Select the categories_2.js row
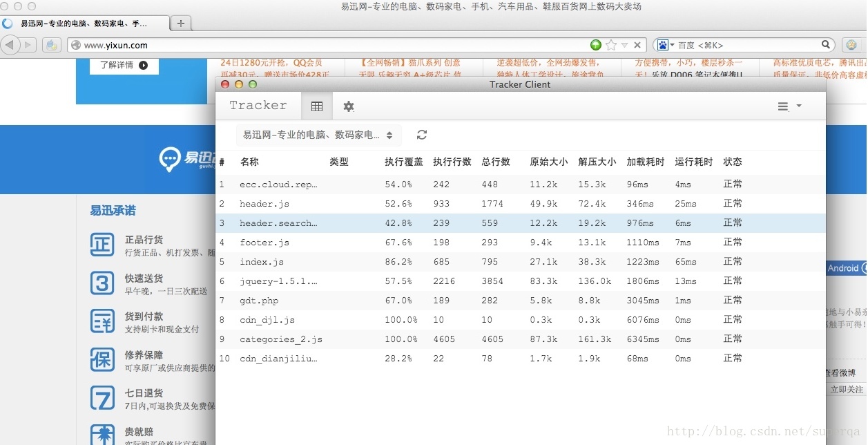 tap(521, 339)
